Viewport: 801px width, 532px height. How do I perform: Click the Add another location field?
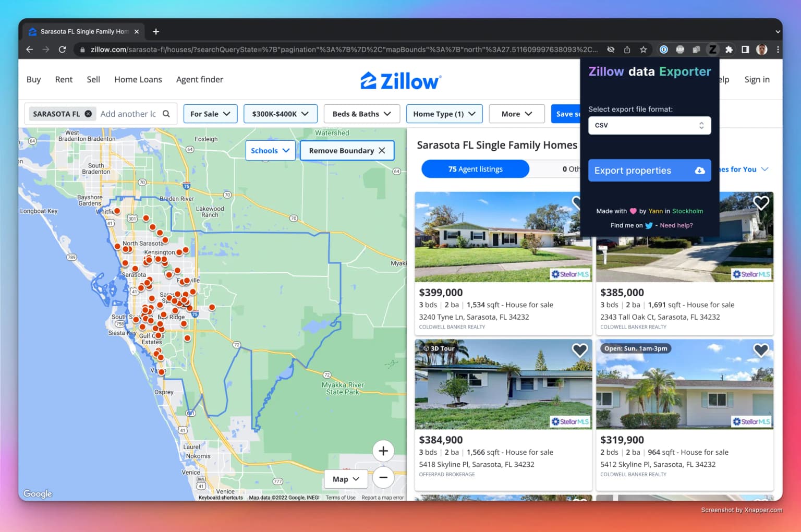point(128,114)
